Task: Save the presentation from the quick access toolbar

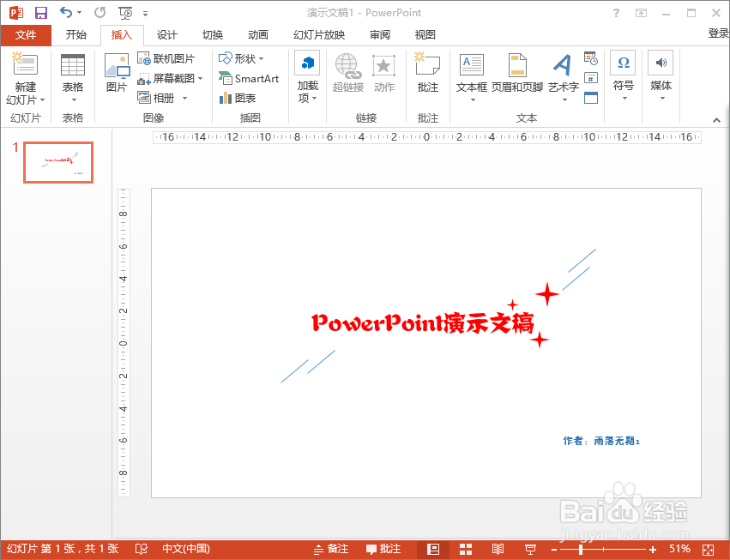Action: tap(41, 13)
